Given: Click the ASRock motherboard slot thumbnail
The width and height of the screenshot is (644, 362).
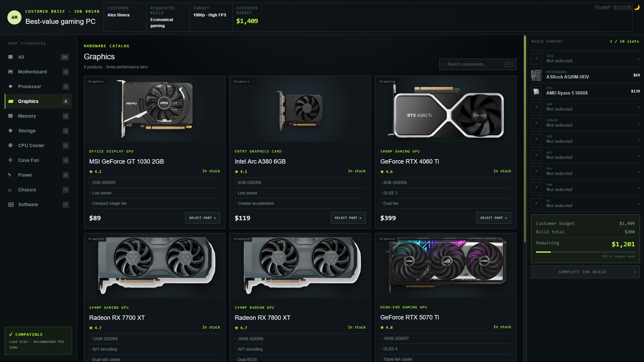Looking at the screenshot, I should tap(536, 75).
